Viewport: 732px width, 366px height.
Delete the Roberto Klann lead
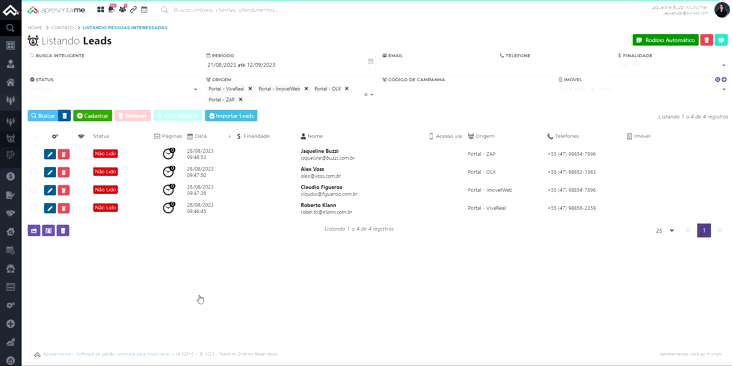coord(64,208)
